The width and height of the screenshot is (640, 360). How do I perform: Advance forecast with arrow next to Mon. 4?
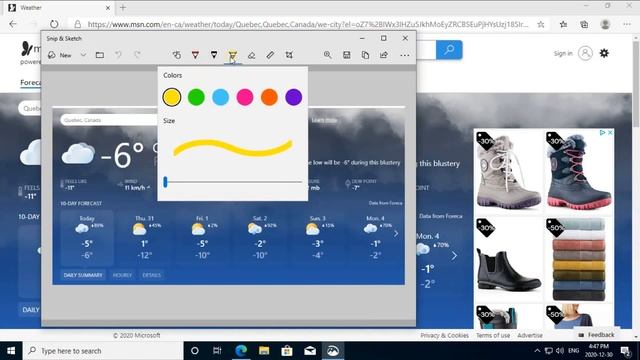click(x=454, y=256)
